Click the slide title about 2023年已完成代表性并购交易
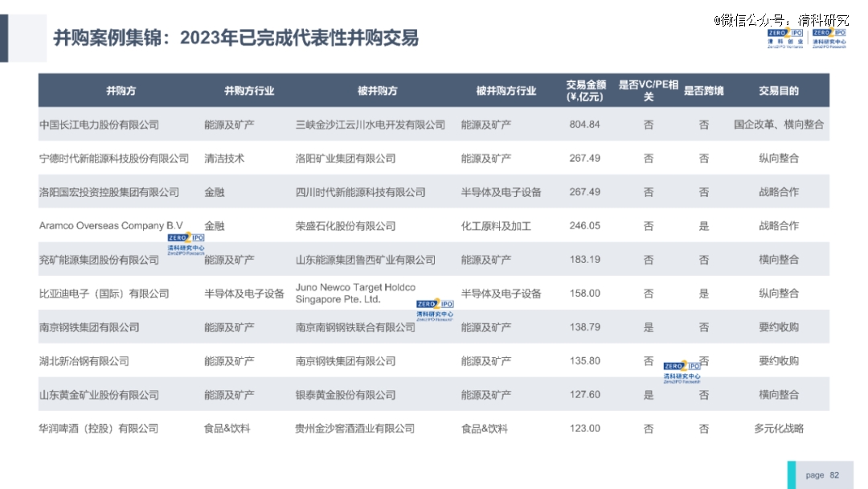Screen dimensions: 868x489 click(x=235, y=38)
